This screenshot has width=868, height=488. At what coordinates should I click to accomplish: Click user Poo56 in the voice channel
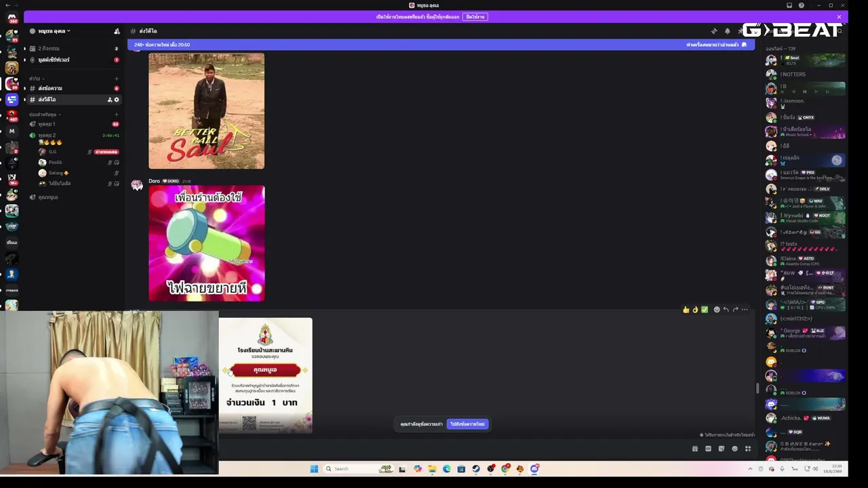pos(78,163)
